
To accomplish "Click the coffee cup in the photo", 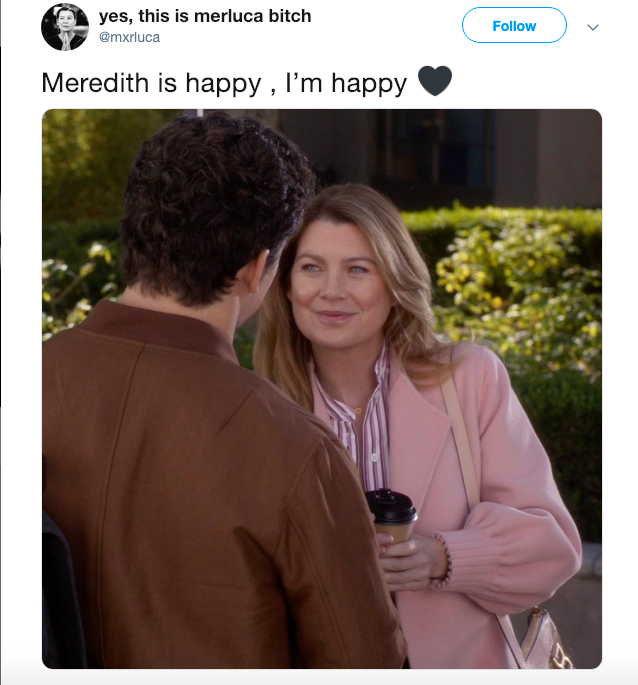I will 390,515.
